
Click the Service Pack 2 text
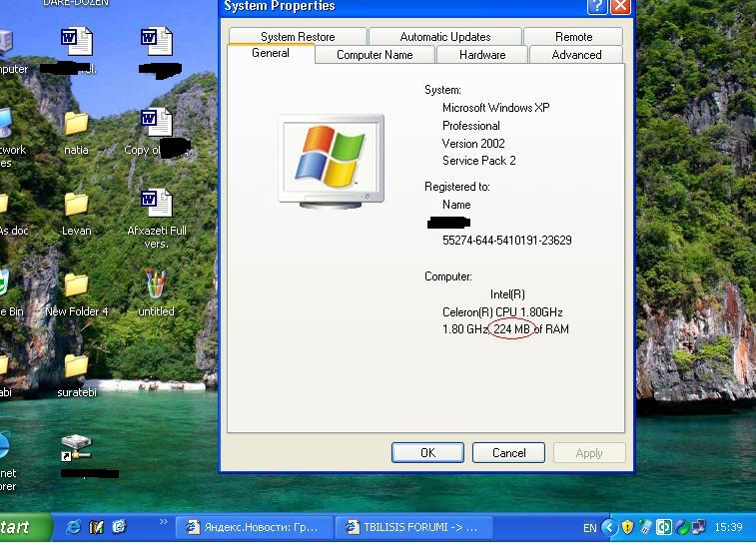click(478, 161)
